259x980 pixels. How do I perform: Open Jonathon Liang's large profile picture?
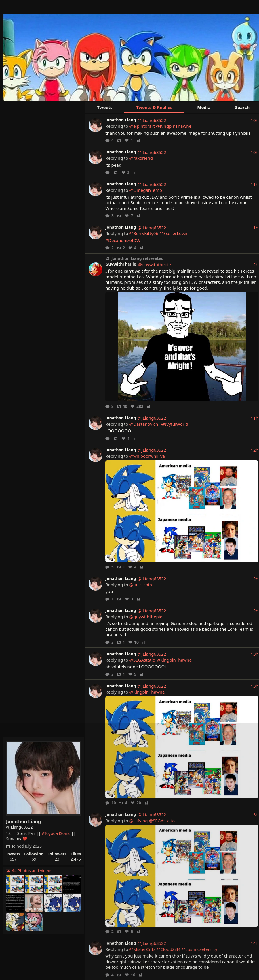click(43, 778)
